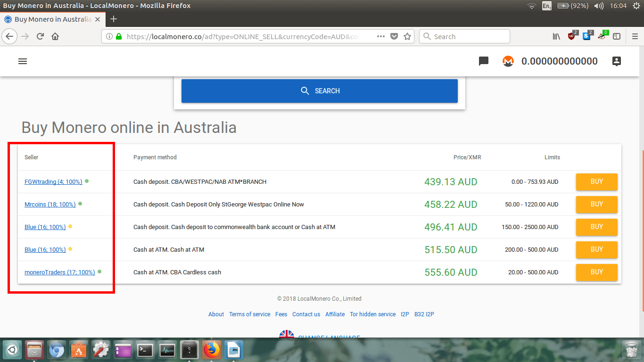Go back to the previous page
Image resolution: width=644 pixels, height=362 pixels.
pyautogui.click(x=10, y=36)
